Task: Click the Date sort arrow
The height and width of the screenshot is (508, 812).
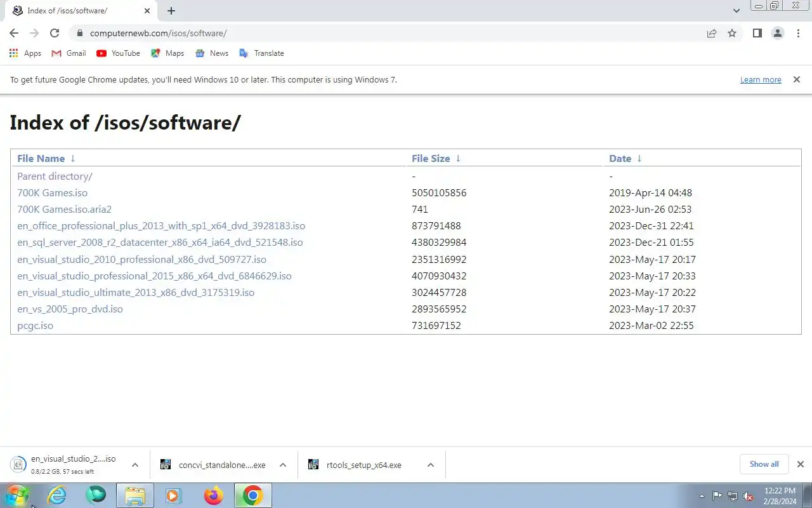Action: tap(639, 159)
